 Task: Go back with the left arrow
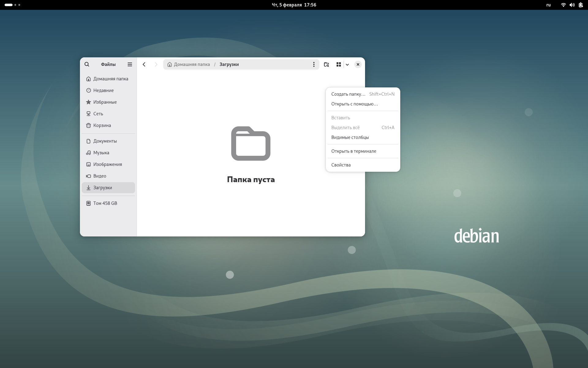tap(144, 64)
